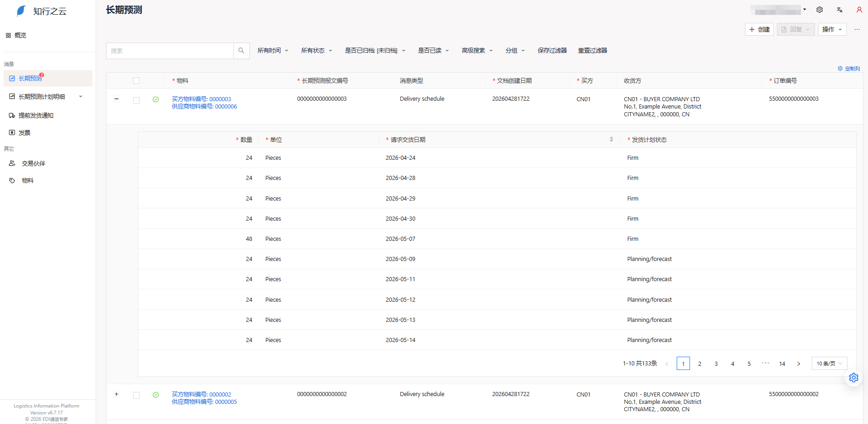Click the 定制列 gear icon
The width and height of the screenshot is (868, 424).
(x=840, y=69)
